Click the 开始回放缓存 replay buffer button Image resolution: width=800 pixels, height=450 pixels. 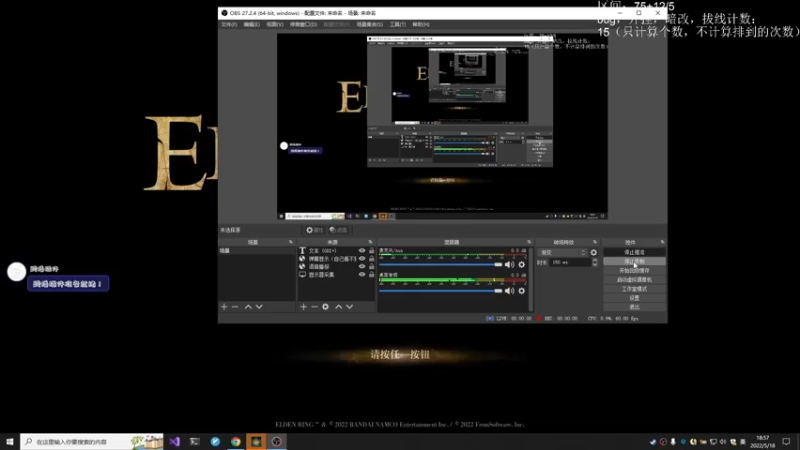[x=634, y=270]
